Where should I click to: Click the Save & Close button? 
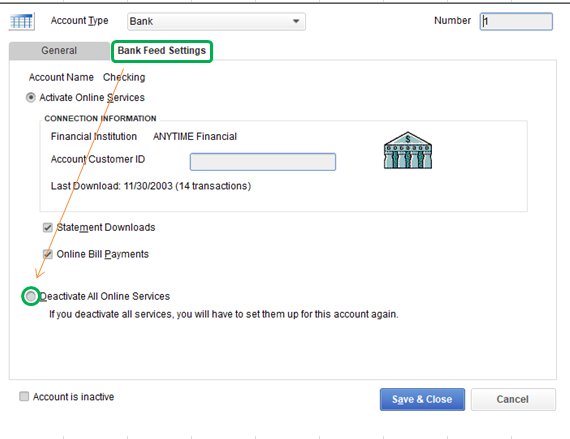422,399
